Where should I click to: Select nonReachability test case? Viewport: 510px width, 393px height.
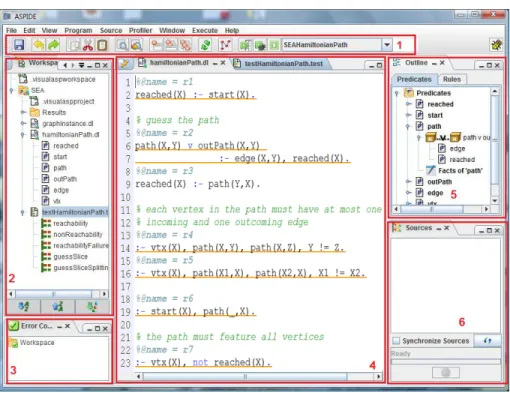click(78, 234)
